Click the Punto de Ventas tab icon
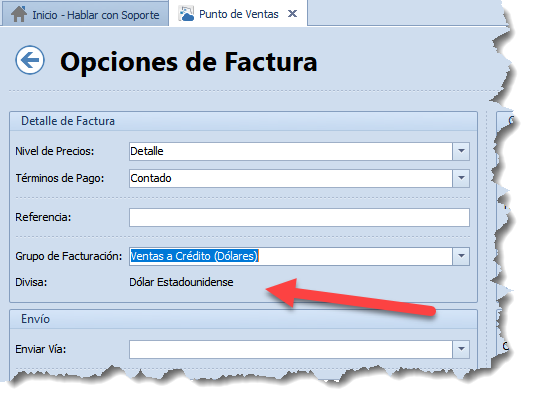Viewport: 536px width, 406px height. 187,14
